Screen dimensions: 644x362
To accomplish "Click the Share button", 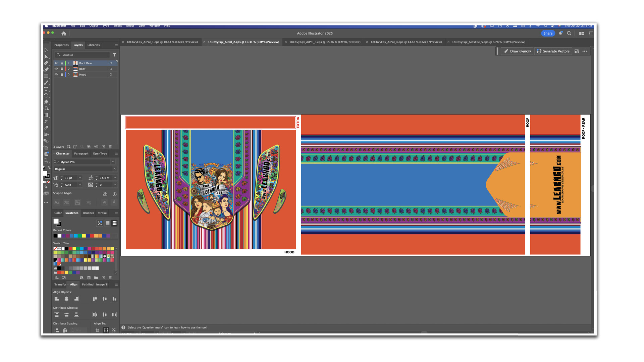I will [548, 33].
